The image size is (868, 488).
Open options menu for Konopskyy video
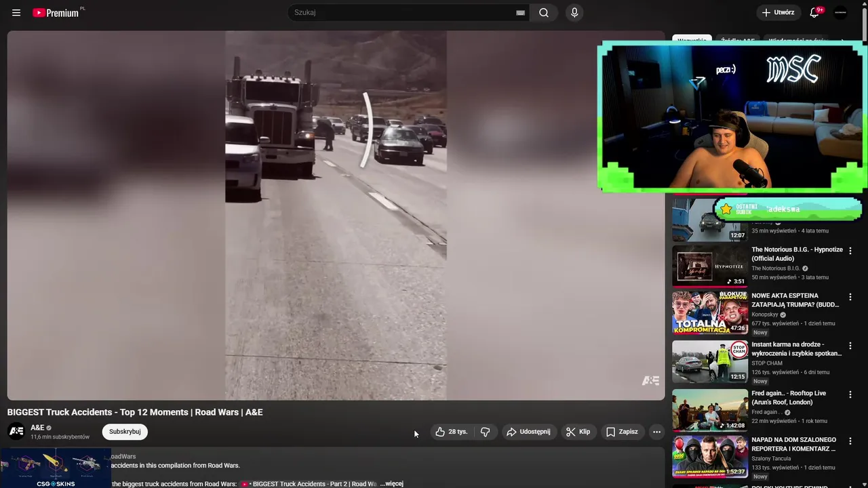tap(850, 297)
